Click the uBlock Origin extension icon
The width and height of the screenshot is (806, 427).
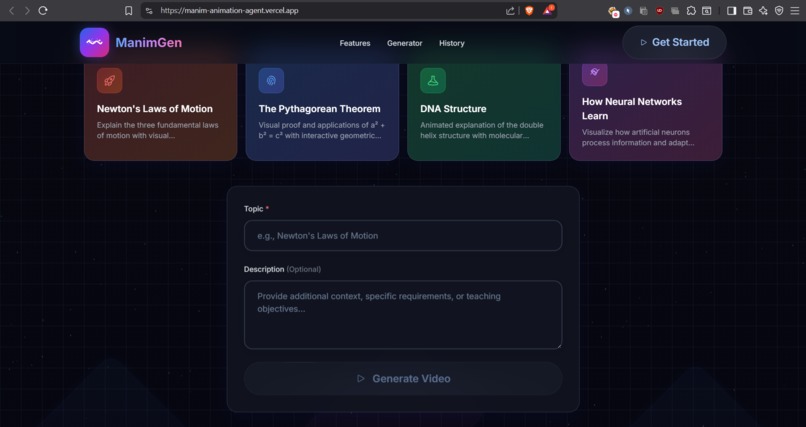660,10
